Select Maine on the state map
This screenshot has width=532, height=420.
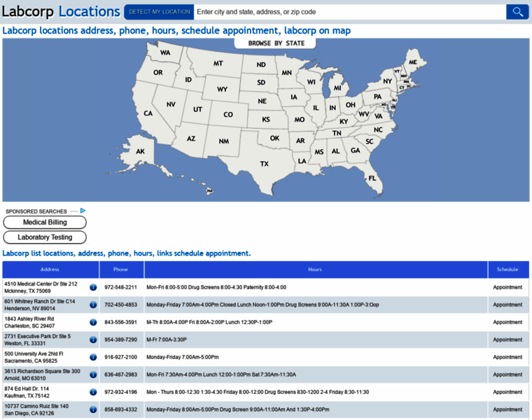(412, 62)
